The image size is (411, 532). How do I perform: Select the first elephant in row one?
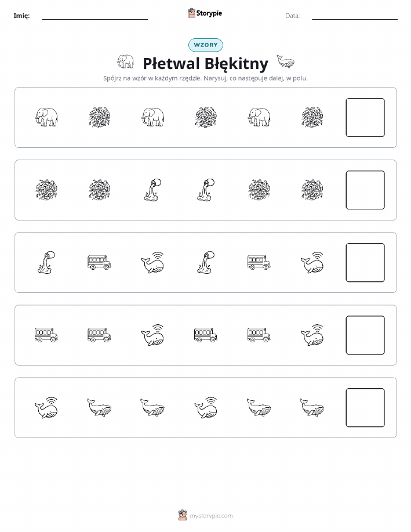tap(46, 117)
